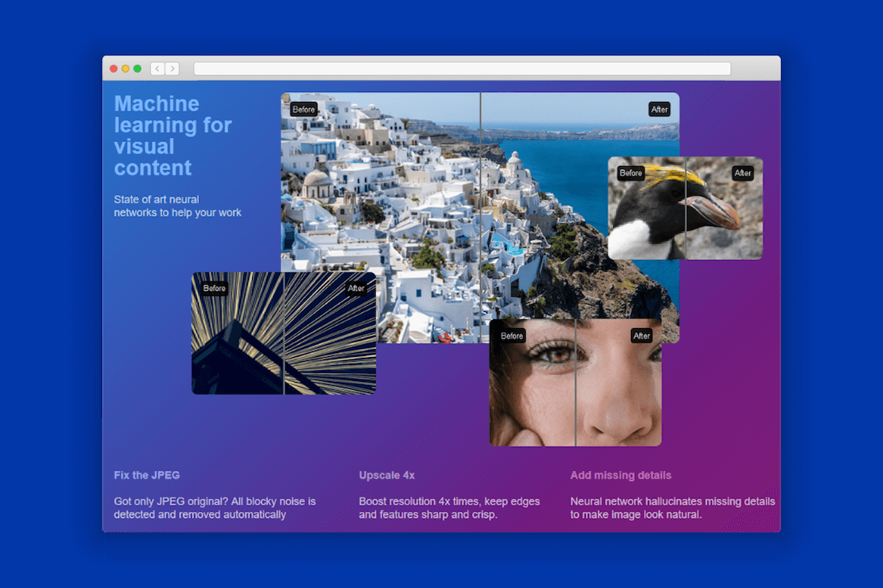Open the browser back navigation arrow
Screen dimensions: 883x588
pyautogui.click(x=157, y=68)
